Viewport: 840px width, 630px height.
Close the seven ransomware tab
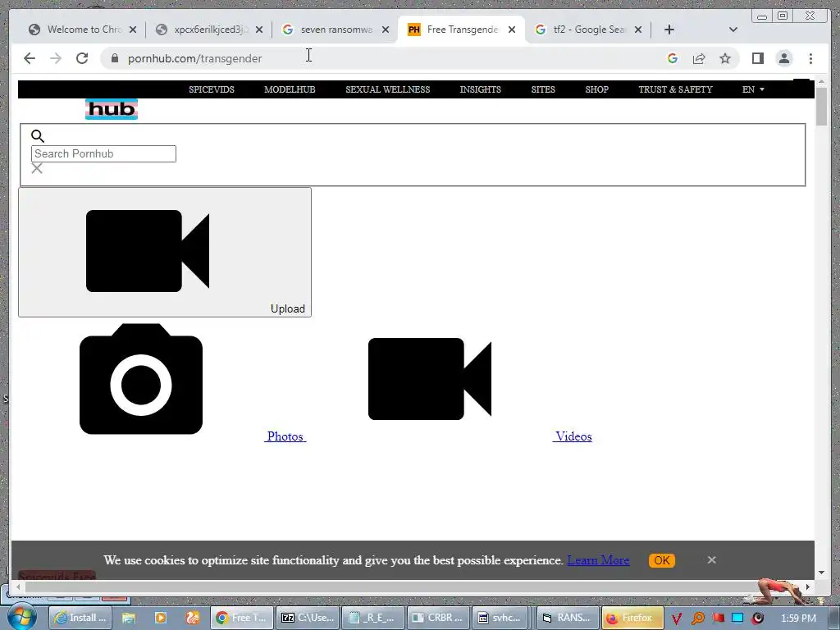coord(386,30)
